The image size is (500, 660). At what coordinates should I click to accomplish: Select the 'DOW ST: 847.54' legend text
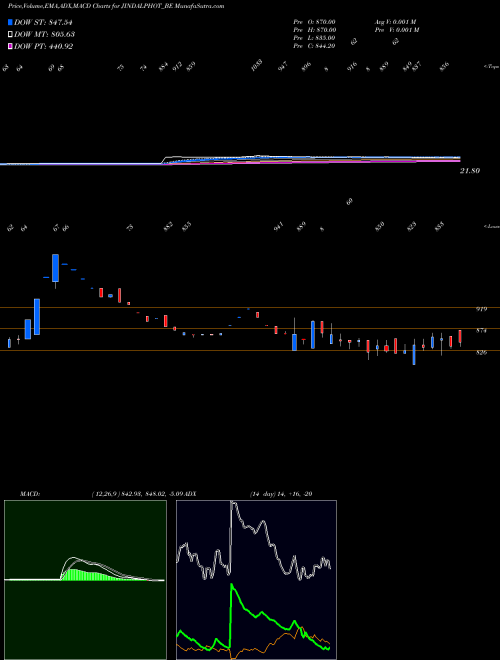(43, 22)
